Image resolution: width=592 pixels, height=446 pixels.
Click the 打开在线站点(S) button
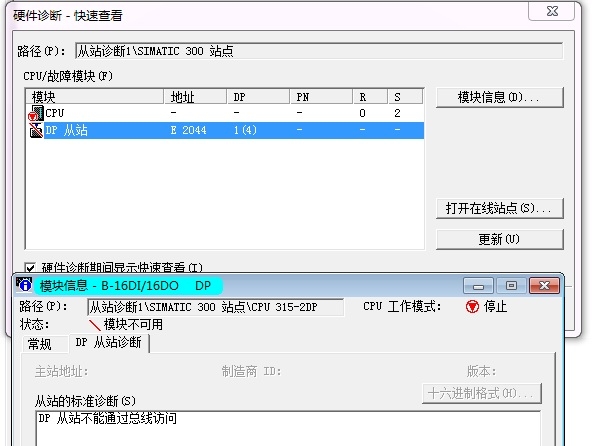click(500, 208)
